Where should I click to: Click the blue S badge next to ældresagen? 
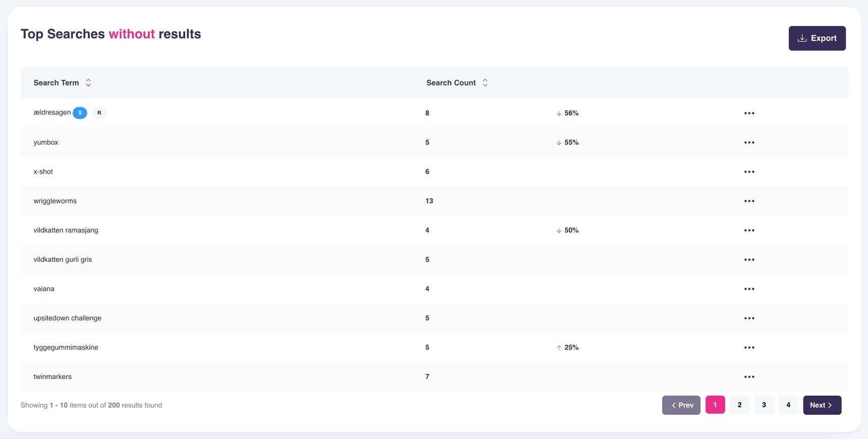(x=80, y=113)
